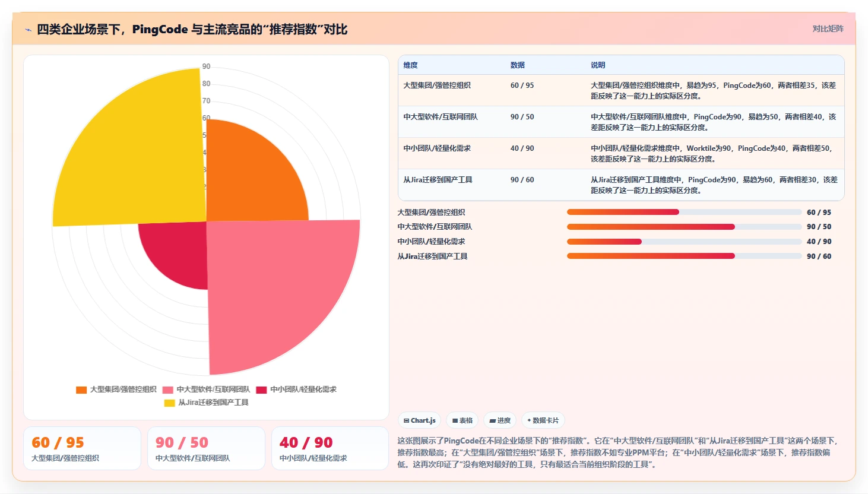Click the 中小团队/轻量化需求 progress bar
Image resolution: width=868 pixels, height=494 pixels.
[684, 242]
